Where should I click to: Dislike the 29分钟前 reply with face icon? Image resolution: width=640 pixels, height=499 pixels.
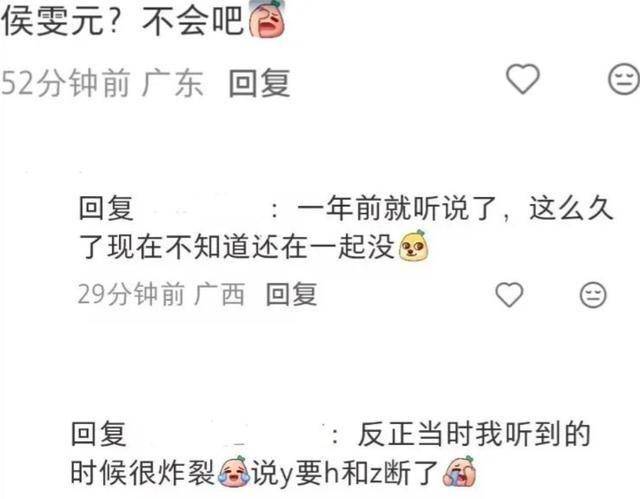(x=593, y=294)
